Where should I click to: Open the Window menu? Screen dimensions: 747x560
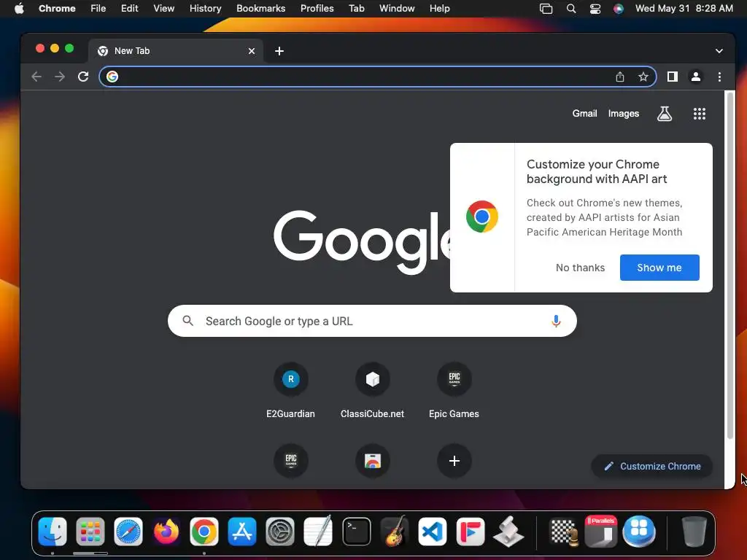point(397,9)
